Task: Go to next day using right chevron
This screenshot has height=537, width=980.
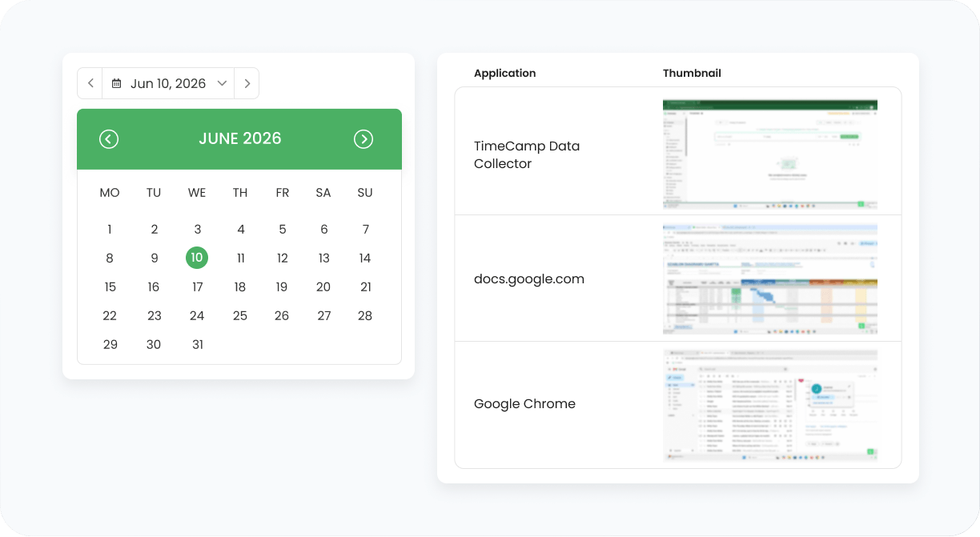Action: (x=247, y=83)
